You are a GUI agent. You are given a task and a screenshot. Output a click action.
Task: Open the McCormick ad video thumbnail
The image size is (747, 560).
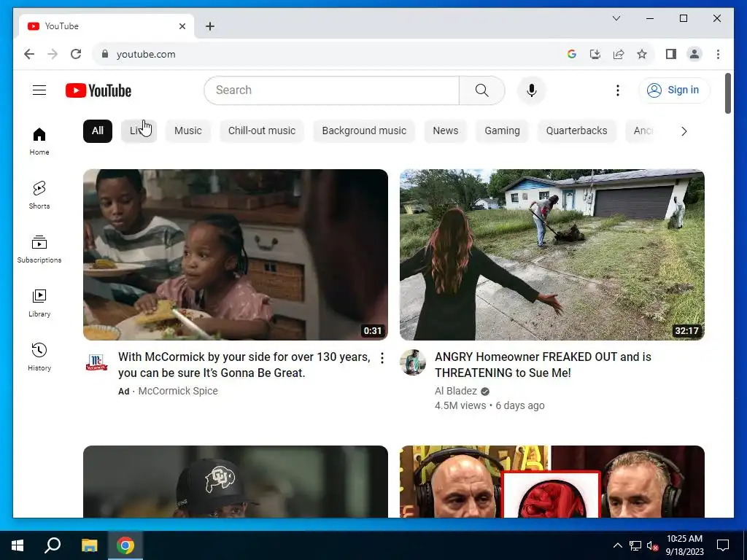(x=236, y=254)
